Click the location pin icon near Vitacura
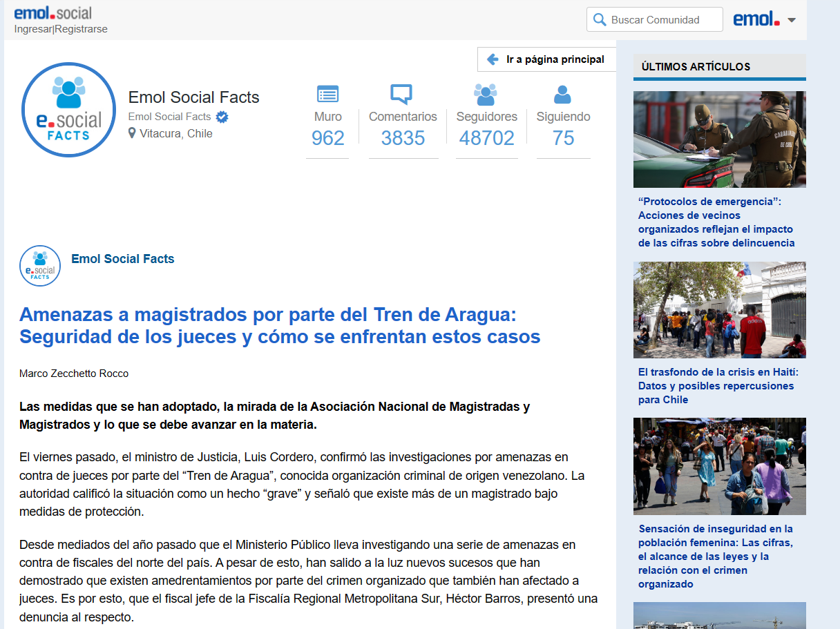 pos(132,133)
